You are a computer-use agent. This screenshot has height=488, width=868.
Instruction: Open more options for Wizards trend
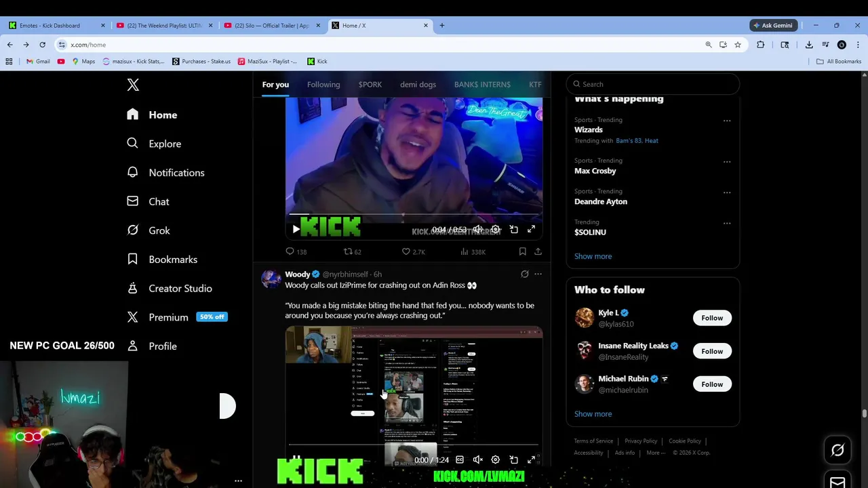point(727,121)
